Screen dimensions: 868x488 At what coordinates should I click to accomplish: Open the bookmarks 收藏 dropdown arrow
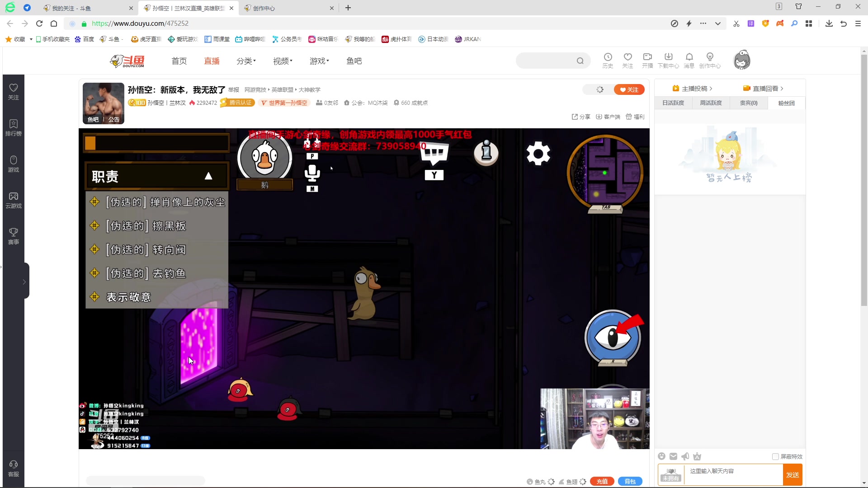pyautogui.click(x=31, y=39)
